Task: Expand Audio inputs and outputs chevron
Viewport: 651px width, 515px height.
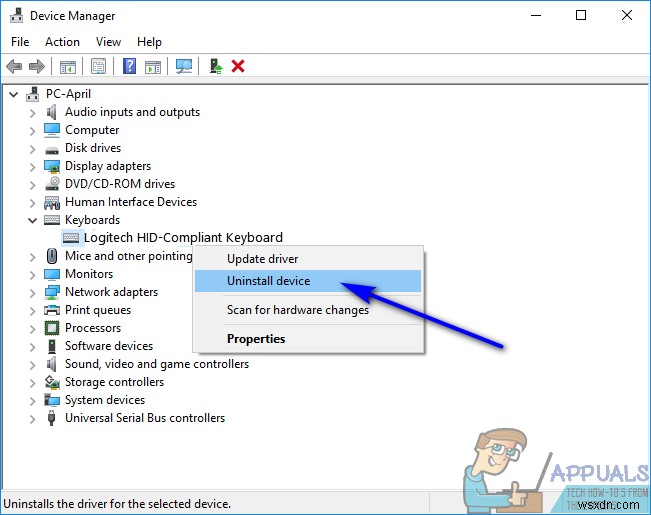Action: tap(33, 113)
